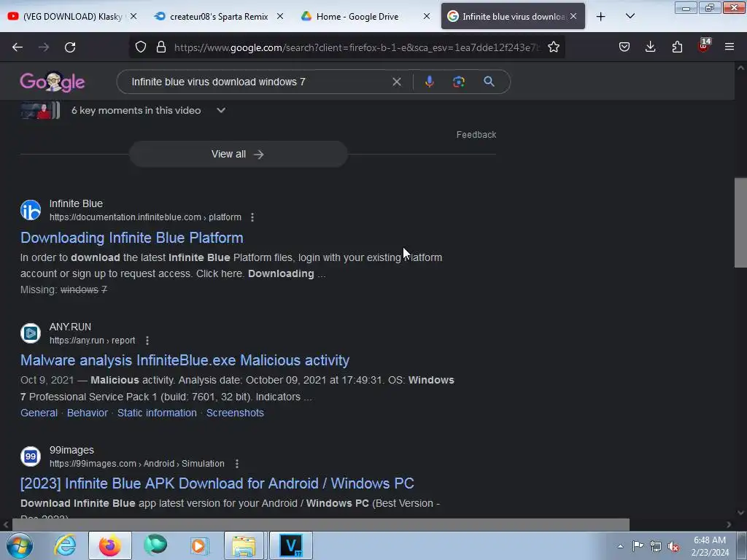Launch Internet Explorer from taskbar
The width and height of the screenshot is (747, 560).
[x=65, y=545]
